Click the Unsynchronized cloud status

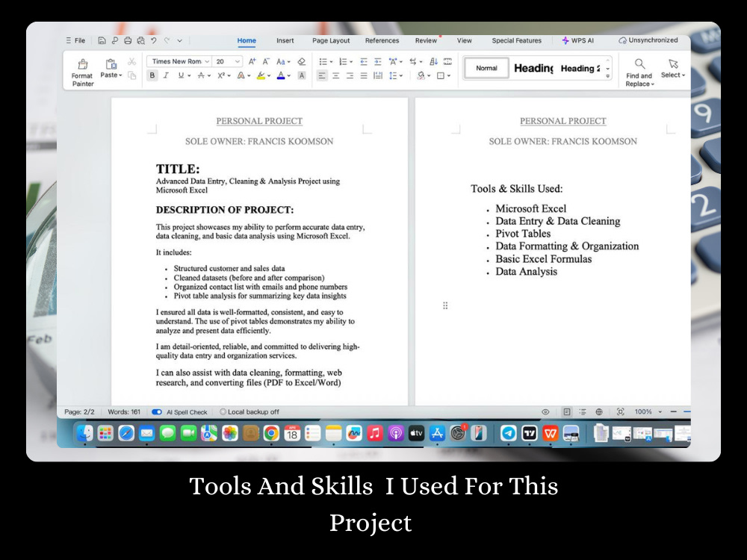[648, 40]
